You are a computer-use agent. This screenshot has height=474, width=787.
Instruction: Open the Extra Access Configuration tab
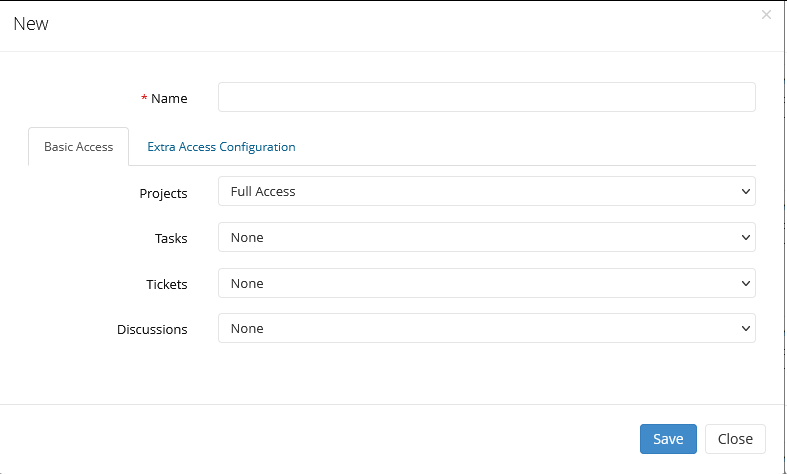[x=221, y=147]
